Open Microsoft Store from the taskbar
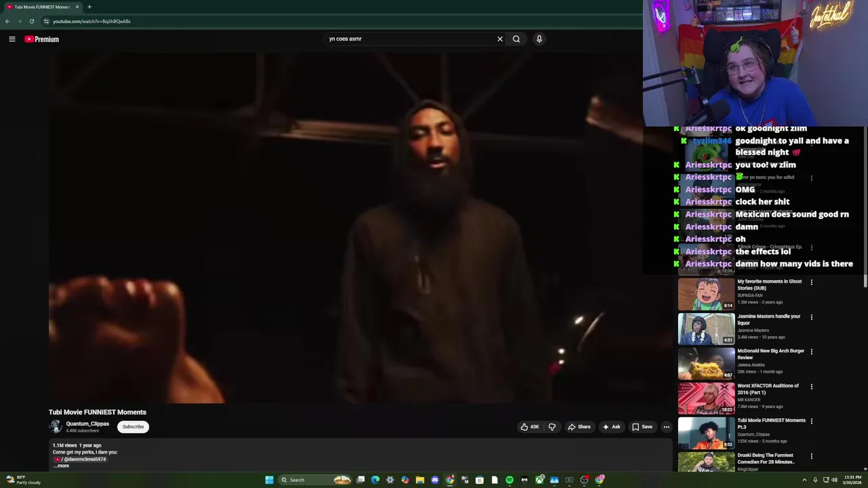 [479, 480]
